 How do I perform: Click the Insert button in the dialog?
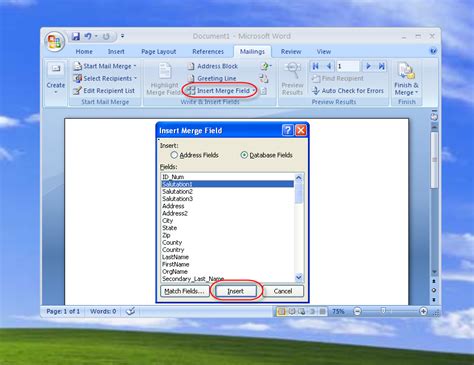(x=236, y=291)
